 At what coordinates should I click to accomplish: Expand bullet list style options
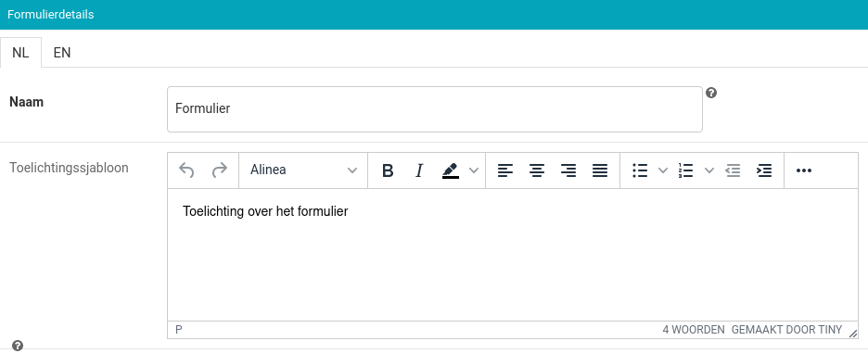(x=663, y=170)
